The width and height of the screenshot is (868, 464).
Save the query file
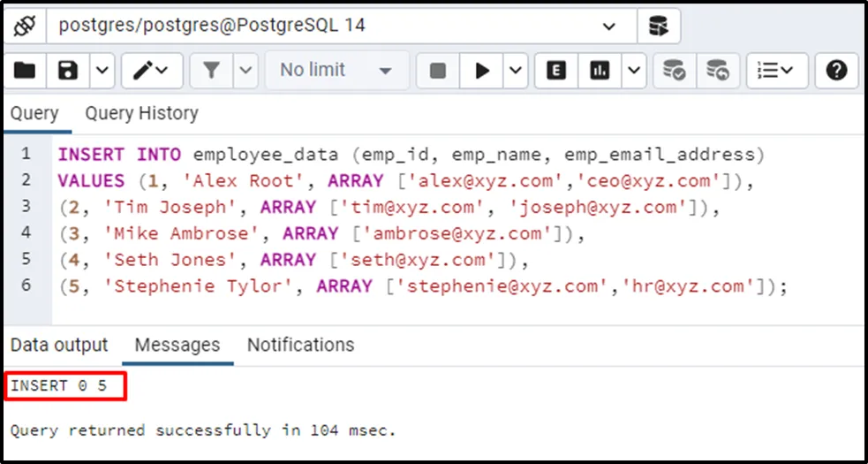(68, 71)
